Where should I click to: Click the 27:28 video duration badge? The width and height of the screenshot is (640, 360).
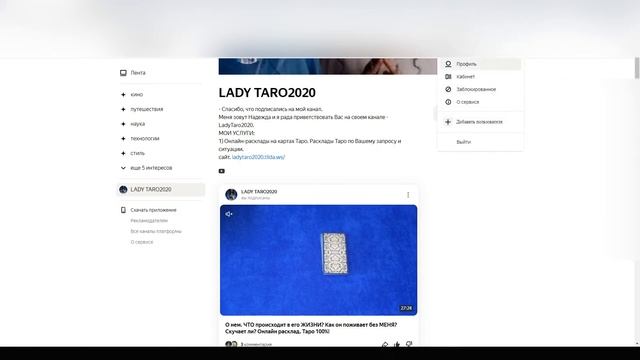point(406,308)
